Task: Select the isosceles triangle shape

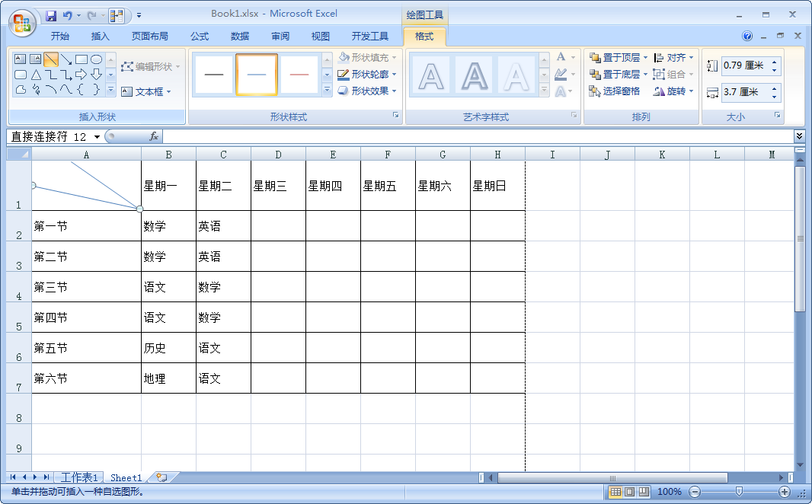Action: [x=35, y=75]
